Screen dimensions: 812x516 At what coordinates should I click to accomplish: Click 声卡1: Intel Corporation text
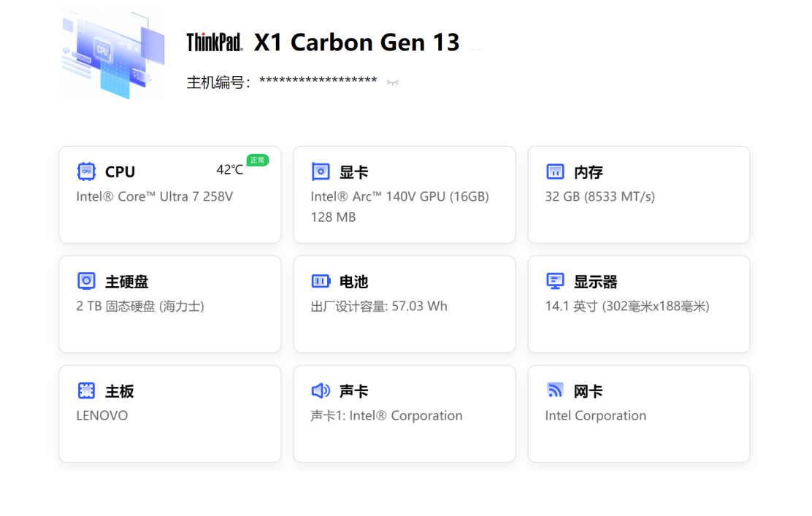(x=386, y=415)
